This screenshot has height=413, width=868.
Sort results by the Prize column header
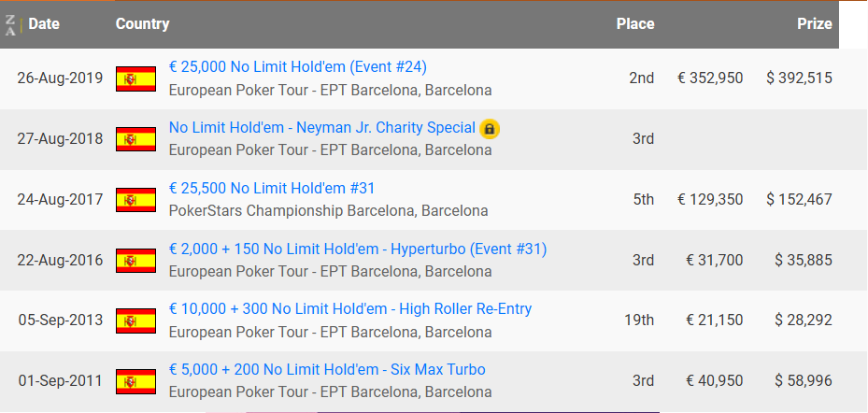(x=815, y=23)
